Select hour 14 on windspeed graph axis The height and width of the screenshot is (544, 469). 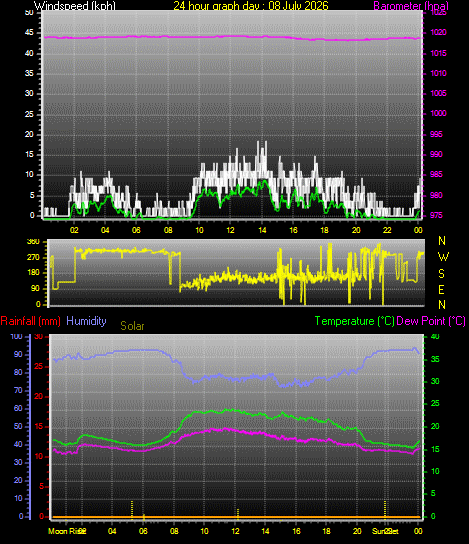pyautogui.click(x=262, y=230)
